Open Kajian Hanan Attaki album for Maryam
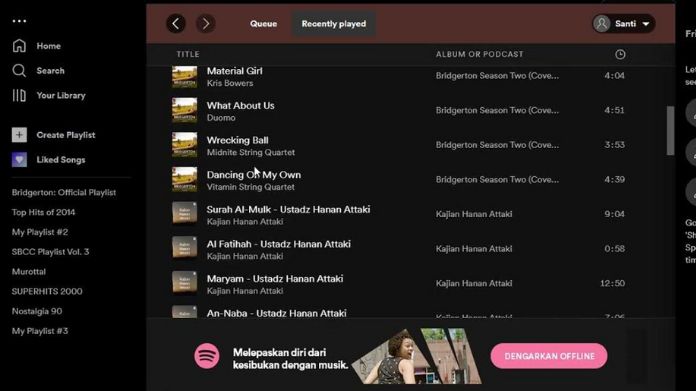The height and width of the screenshot is (391, 696). tap(474, 284)
